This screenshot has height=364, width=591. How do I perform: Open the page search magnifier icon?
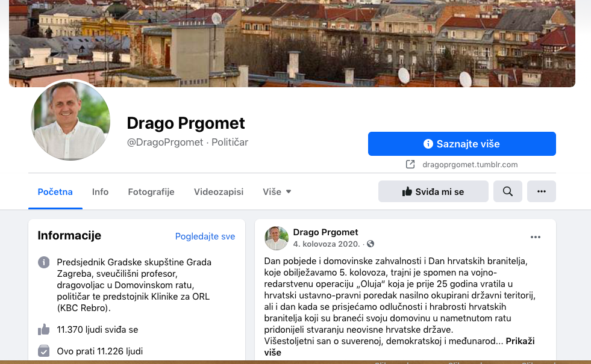pos(507,191)
